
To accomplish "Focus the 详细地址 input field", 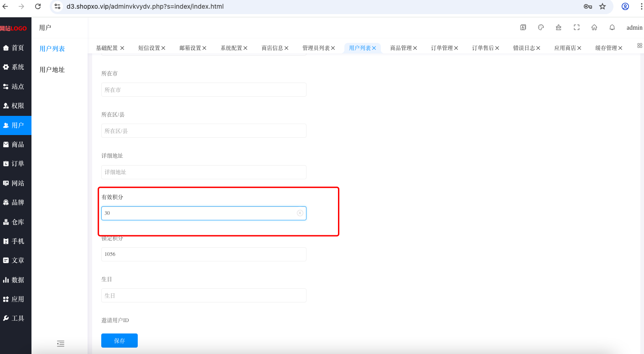I will pyautogui.click(x=204, y=172).
